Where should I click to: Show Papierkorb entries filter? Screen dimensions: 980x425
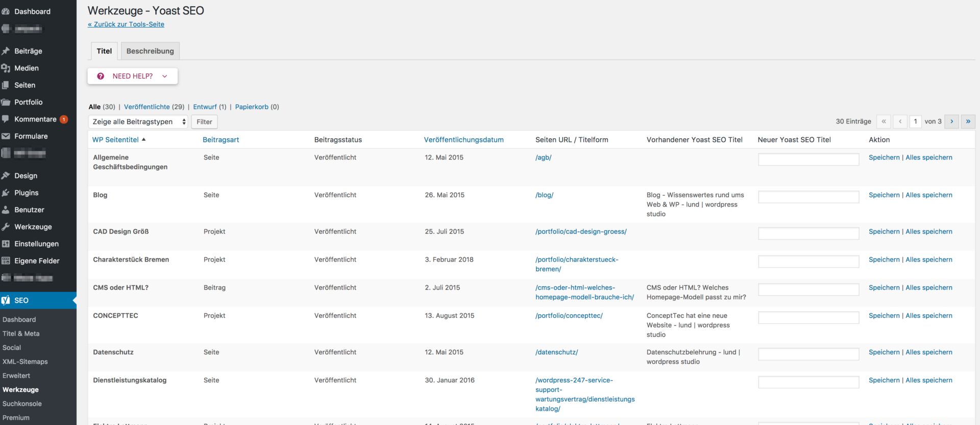[x=252, y=107]
